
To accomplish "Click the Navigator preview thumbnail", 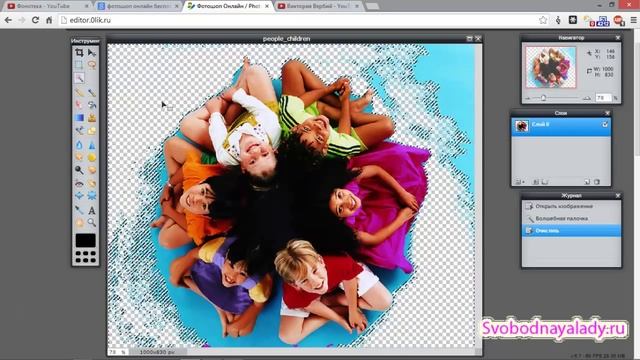I will (551, 67).
